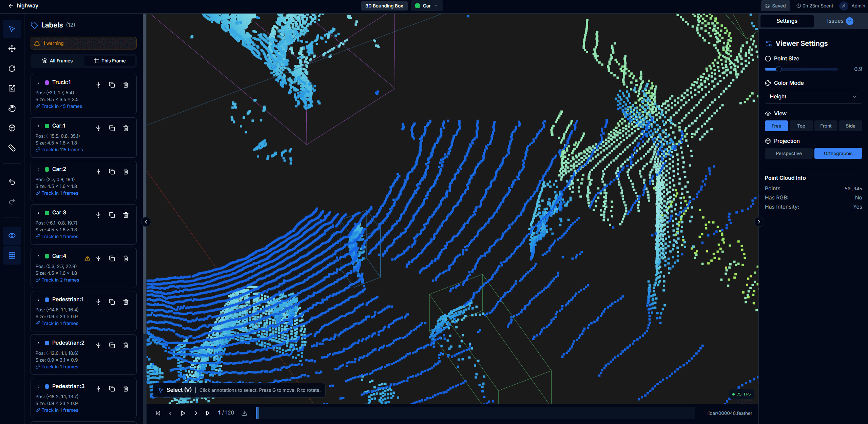Adjust the Point Size slider

tap(778, 69)
